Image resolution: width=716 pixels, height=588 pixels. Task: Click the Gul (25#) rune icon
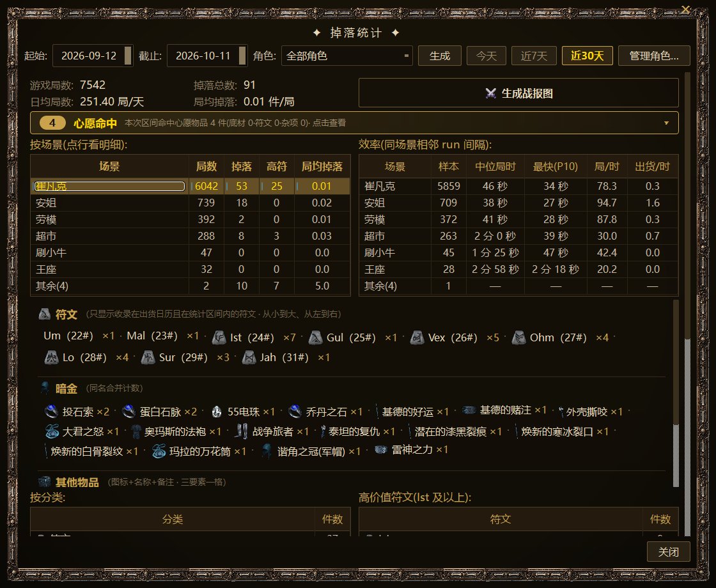click(316, 338)
